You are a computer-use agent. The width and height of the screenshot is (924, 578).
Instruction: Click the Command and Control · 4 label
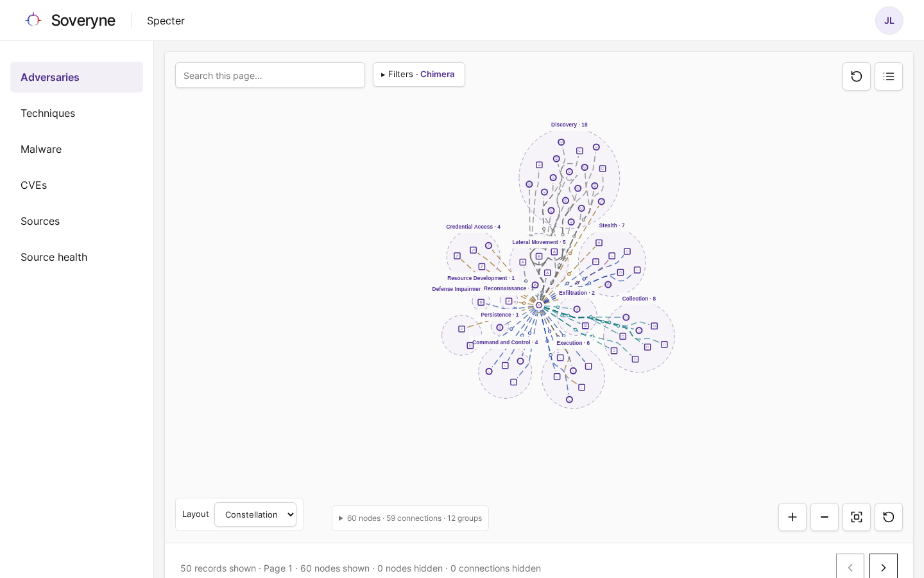(505, 342)
